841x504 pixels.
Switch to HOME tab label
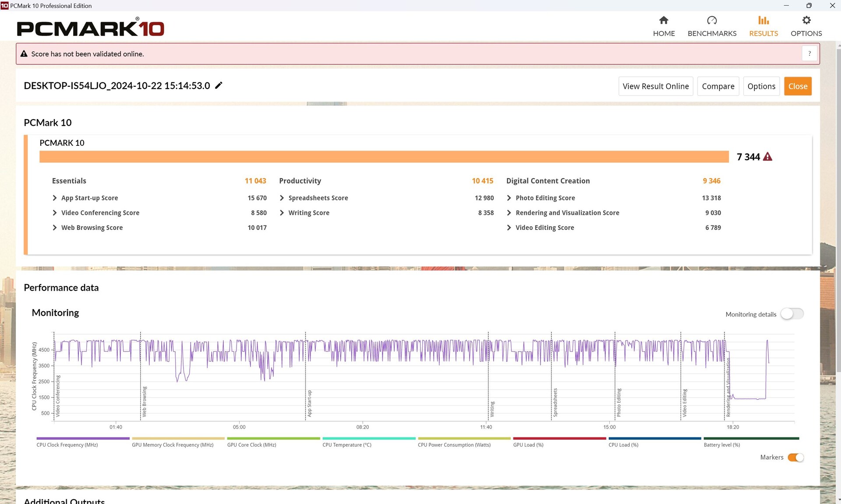pos(664,33)
